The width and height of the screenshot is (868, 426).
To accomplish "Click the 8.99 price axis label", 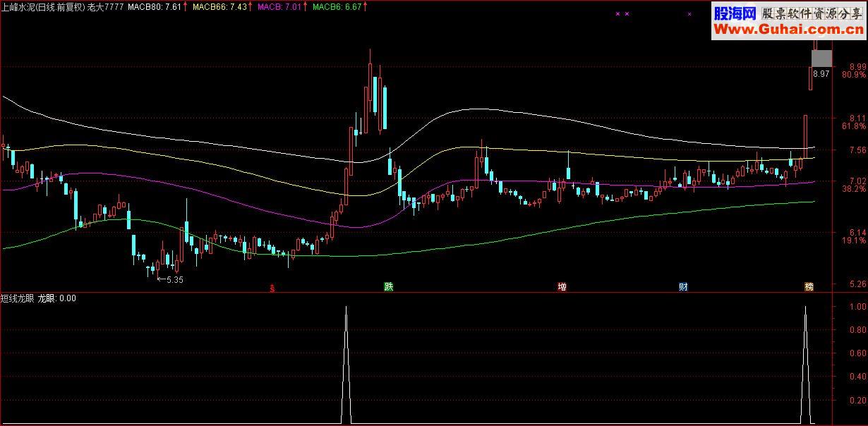I will [857, 66].
